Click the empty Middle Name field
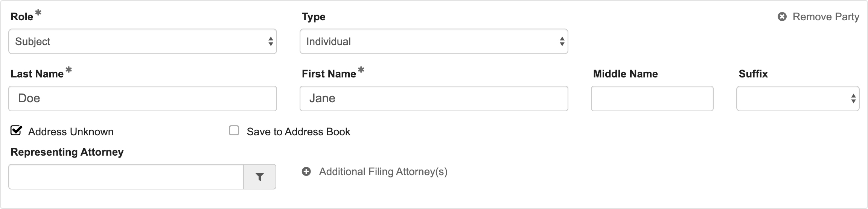Screen dimensions: 868x209 click(652, 98)
